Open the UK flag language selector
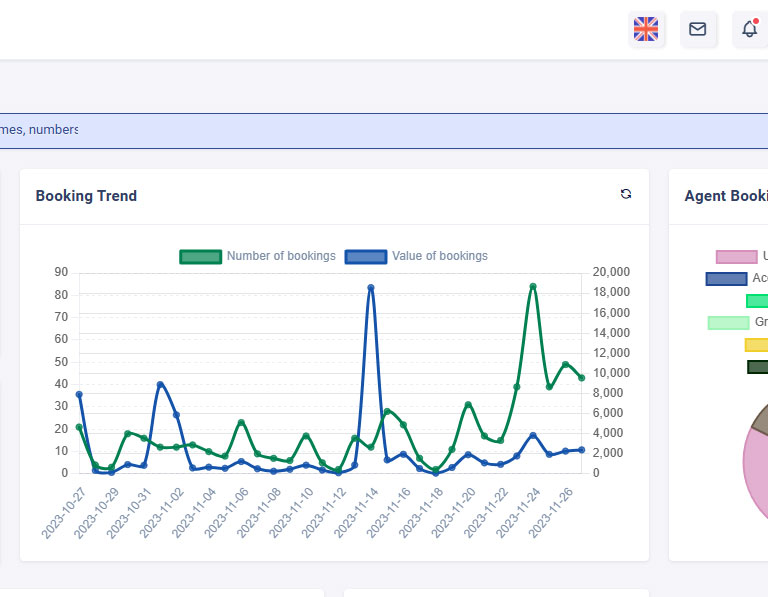The height and width of the screenshot is (597, 768). point(647,29)
